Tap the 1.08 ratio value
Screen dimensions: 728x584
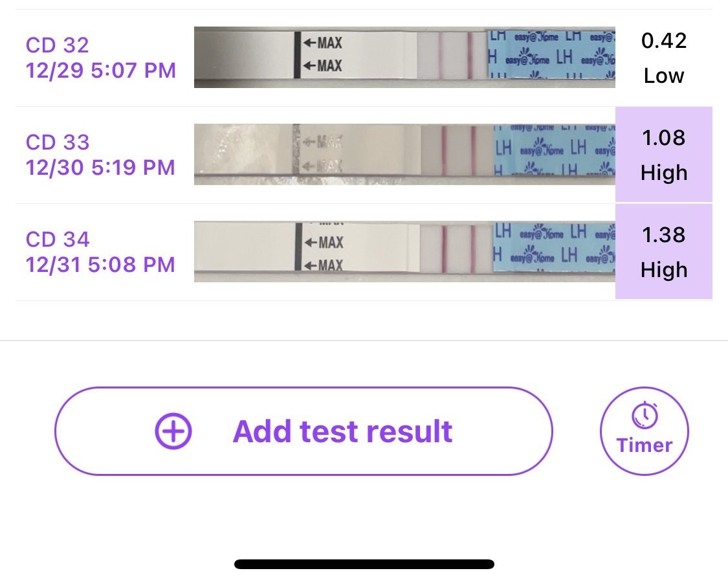coord(664,138)
